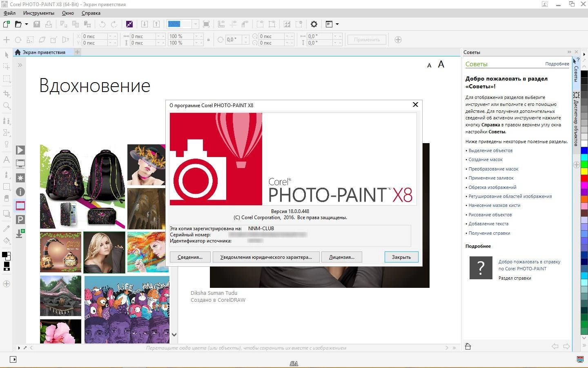The height and width of the screenshot is (368, 588).
Task: Open What's New star icon on welcome sidebar
Action: [x=20, y=178]
